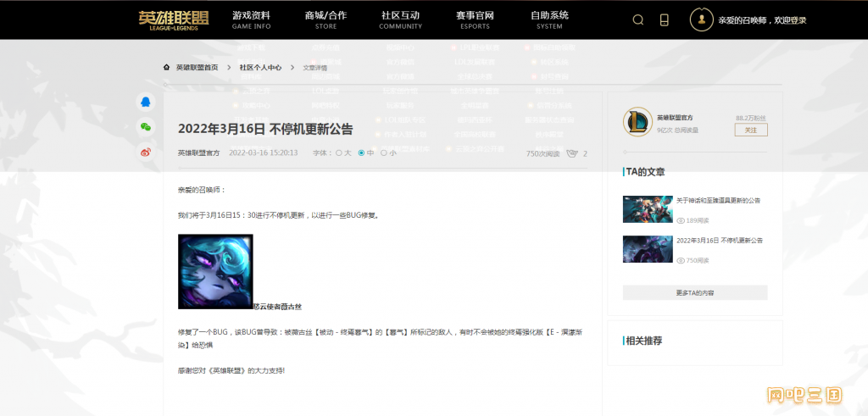Click the 750次阅读 read count
Image resolution: width=868 pixels, height=416 pixels.
click(x=542, y=154)
